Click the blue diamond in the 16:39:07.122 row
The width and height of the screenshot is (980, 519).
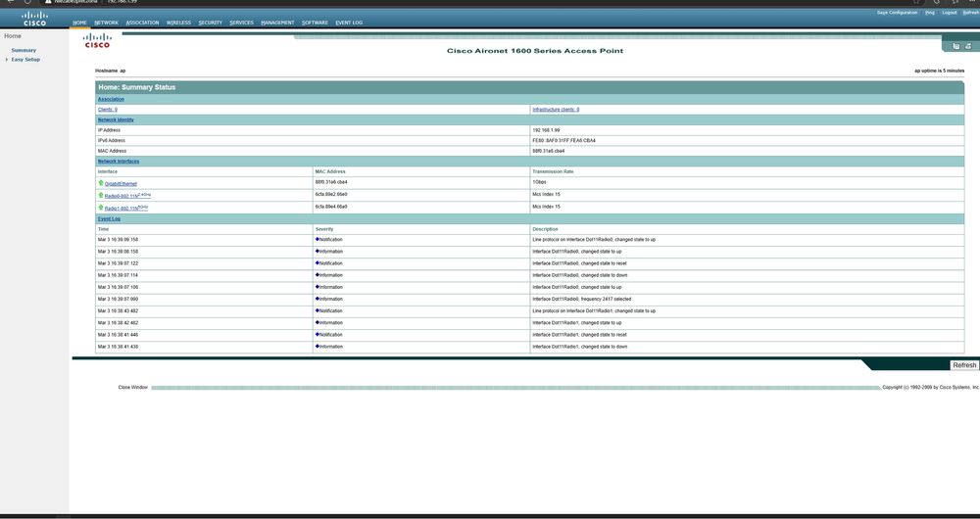318,263
